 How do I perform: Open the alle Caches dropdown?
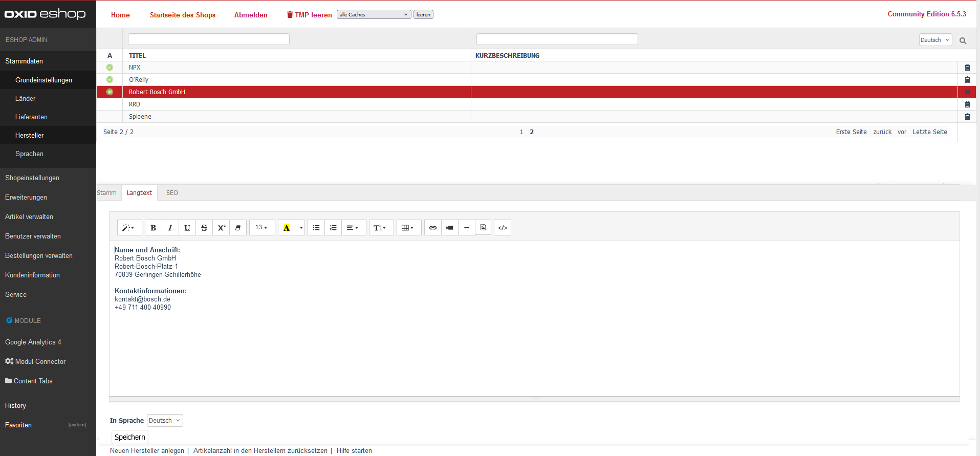coord(374,14)
